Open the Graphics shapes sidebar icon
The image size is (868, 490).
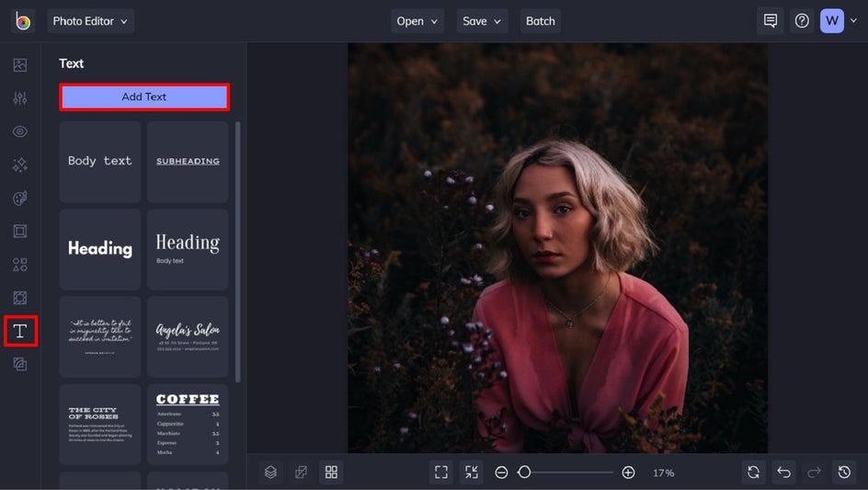click(x=20, y=265)
